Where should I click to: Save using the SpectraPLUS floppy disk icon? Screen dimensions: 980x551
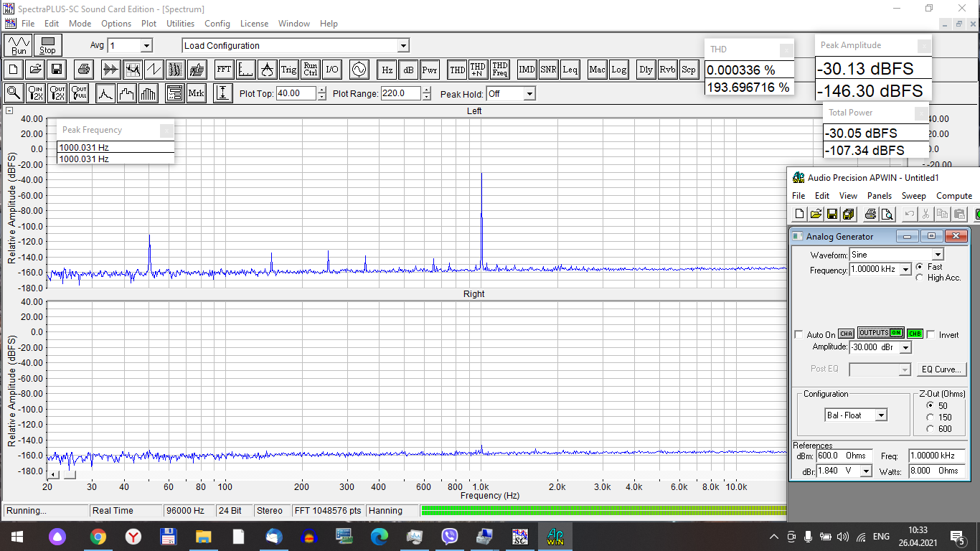[x=56, y=70]
